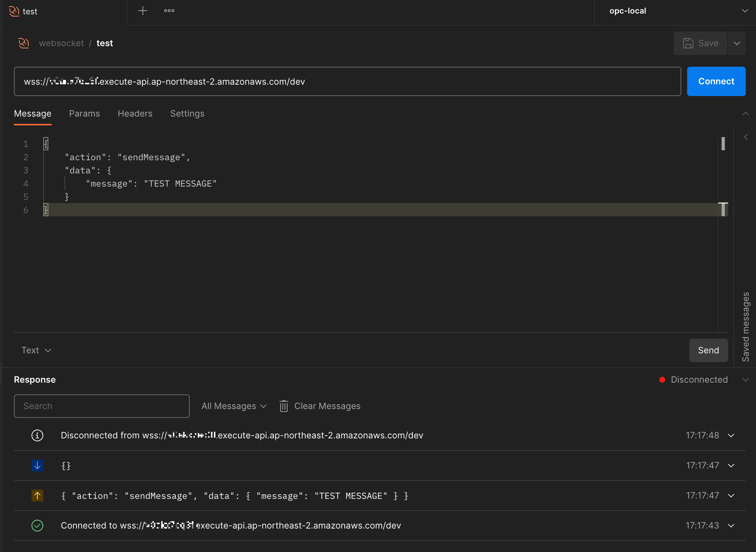The image size is (756, 552).
Task: Click the new tab plus icon
Action: coord(142,11)
